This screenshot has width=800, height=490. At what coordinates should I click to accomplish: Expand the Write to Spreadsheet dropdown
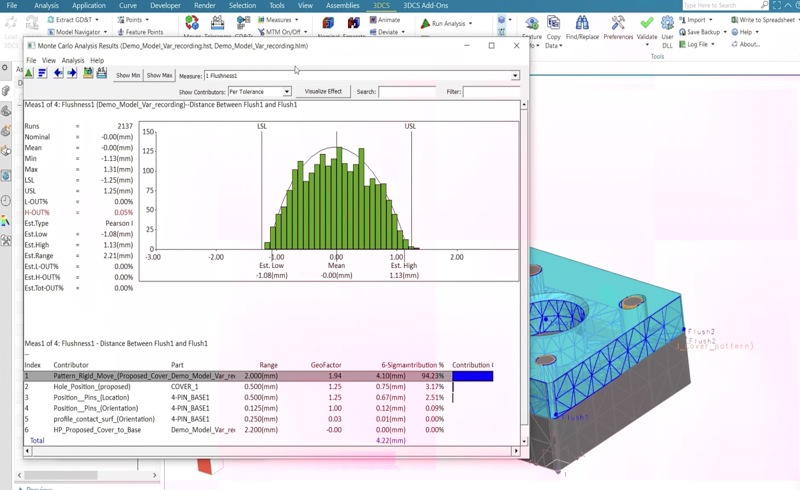(797, 19)
